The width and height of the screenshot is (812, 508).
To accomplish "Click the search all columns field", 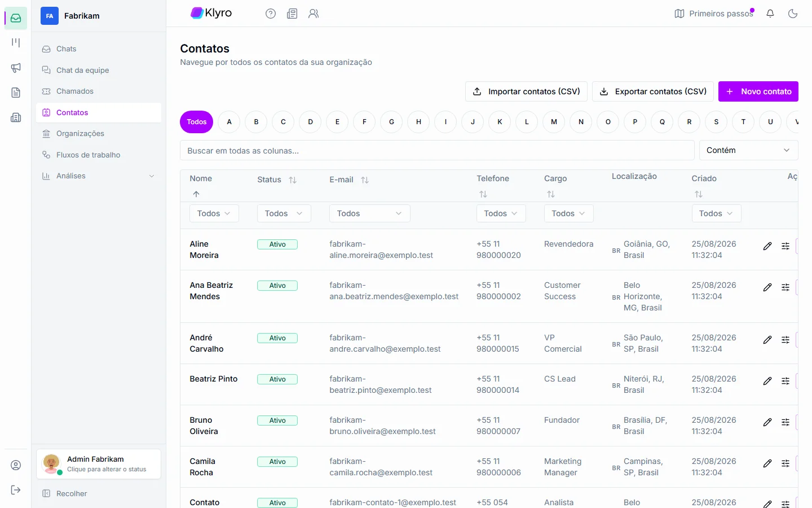I will point(437,150).
